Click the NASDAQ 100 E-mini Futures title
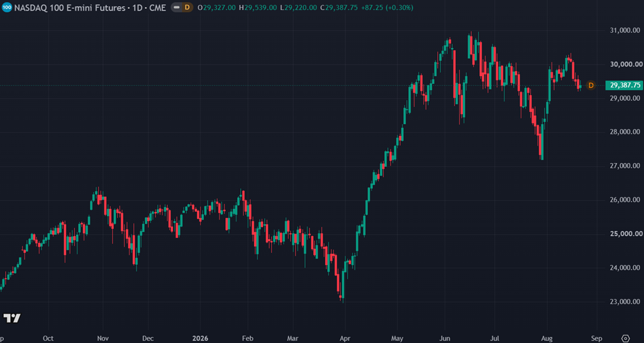Viewport: 644px width, 343px height. [70, 8]
